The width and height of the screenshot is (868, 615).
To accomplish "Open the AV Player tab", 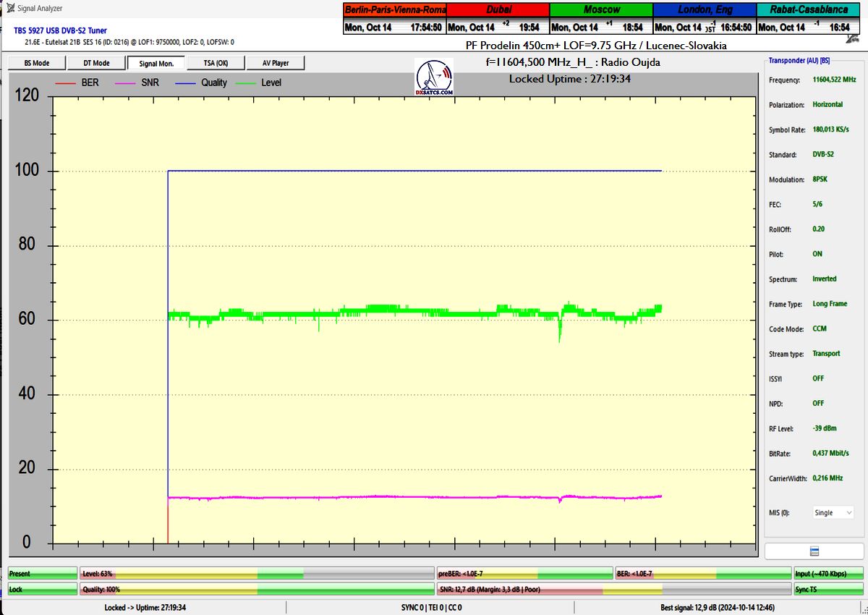I will click(x=276, y=64).
